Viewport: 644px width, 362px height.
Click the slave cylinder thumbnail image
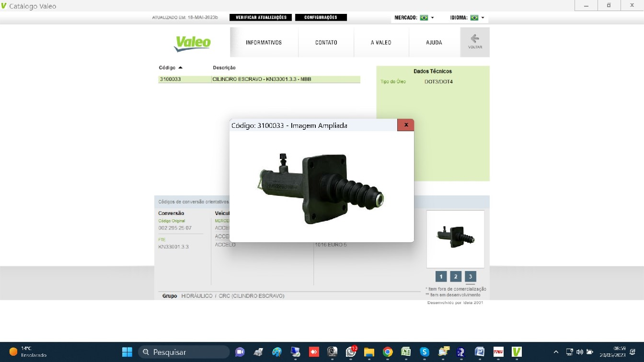pyautogui.click(x=455, y=238)
